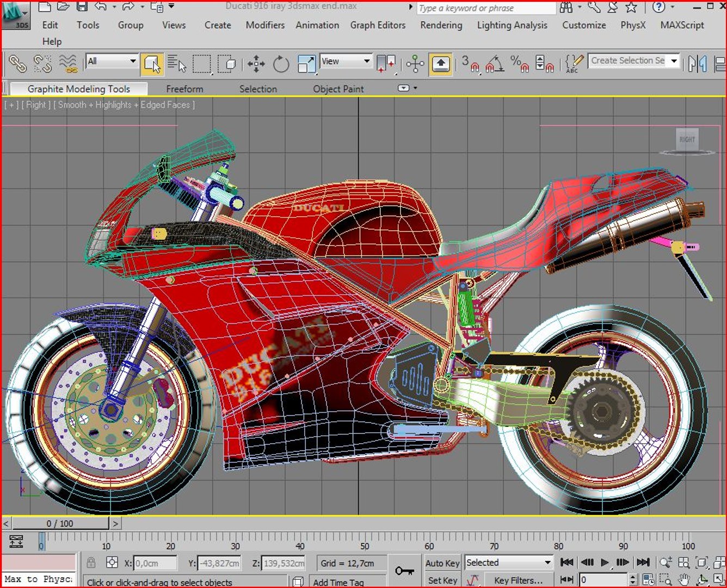This screenshot has height=588, width=727.
Task: Choose Rectangular Selection Region tool
Action: [x=201, y=64]
